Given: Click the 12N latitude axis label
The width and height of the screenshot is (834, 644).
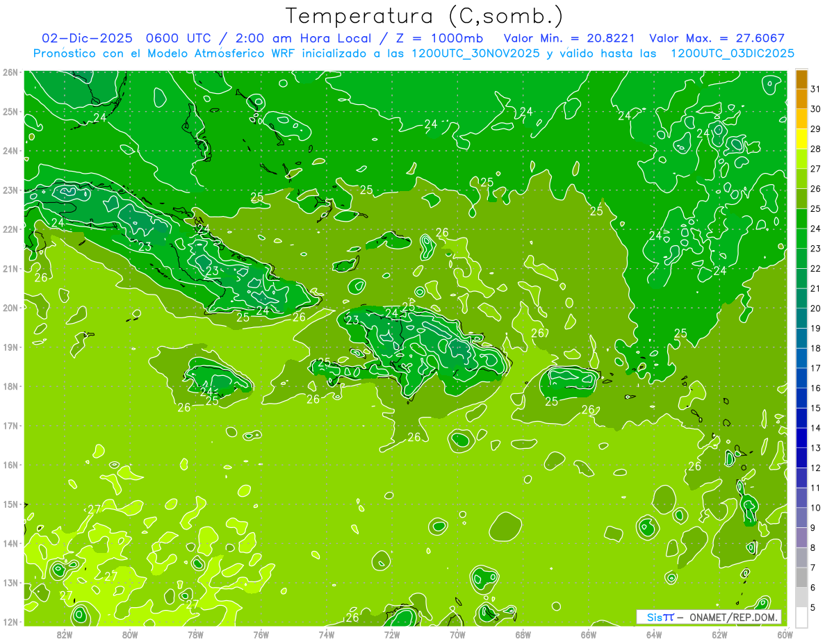Looking at the screenshot, I should [10, 622].
